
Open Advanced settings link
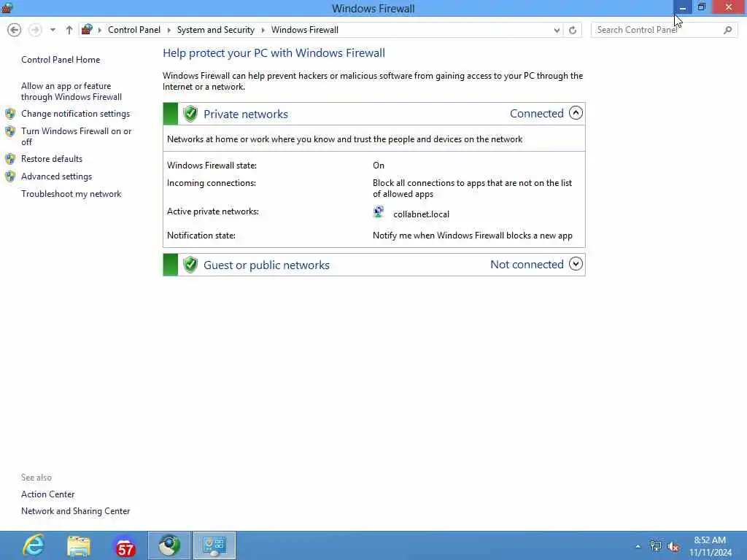click(x=56, y=176)
